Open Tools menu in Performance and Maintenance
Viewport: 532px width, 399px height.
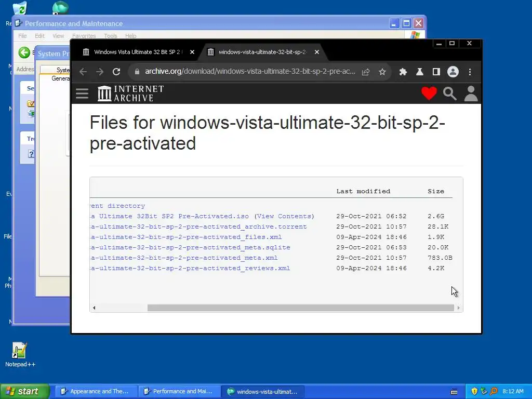[111, 36]
